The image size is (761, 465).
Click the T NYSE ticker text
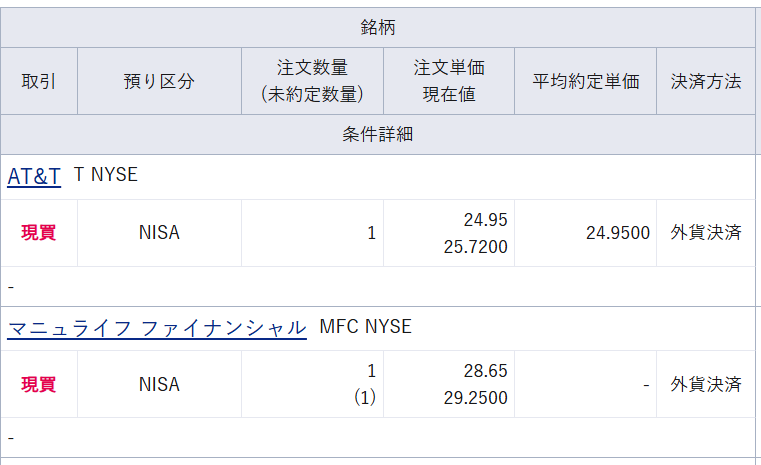[106, 175]
